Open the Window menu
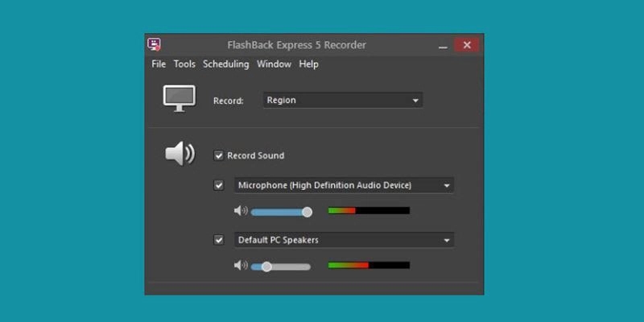Screen dimensions: 644x322 (274, 64)
